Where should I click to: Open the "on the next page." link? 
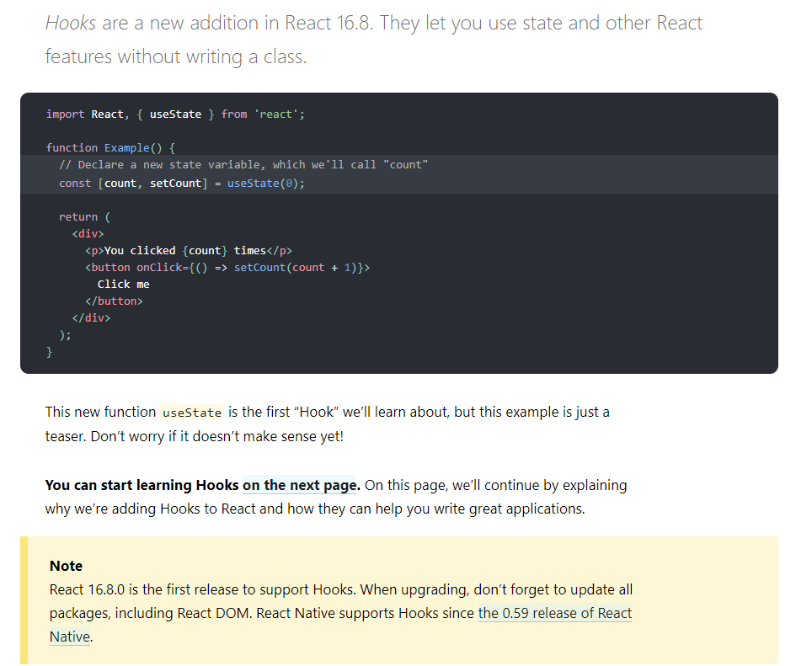[x=301, y=485]
